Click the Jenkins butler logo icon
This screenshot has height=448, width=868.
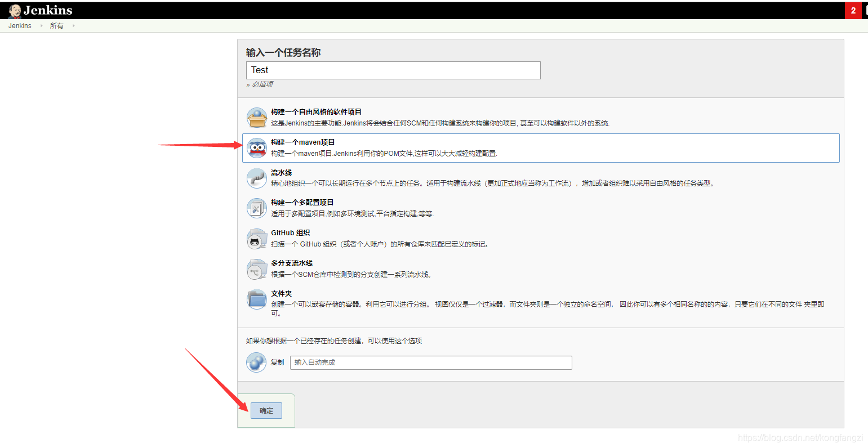(x=15, y=11)
